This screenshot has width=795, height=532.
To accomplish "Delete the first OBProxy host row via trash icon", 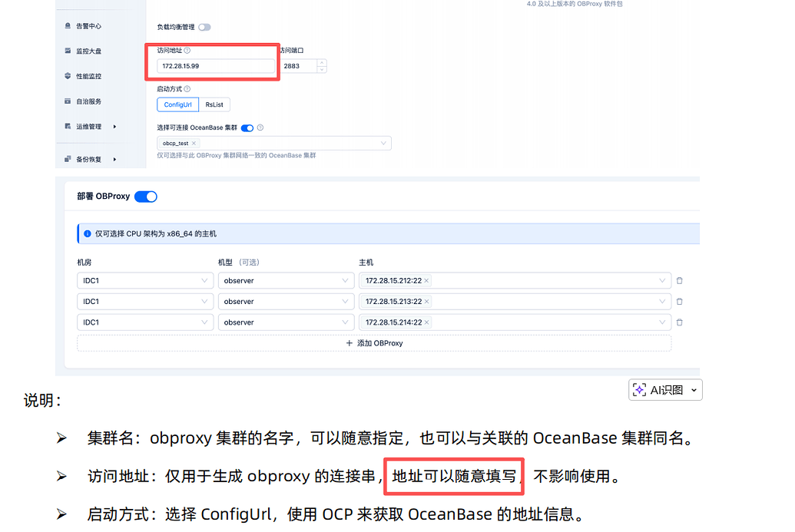I will click(x=679, y=280).
